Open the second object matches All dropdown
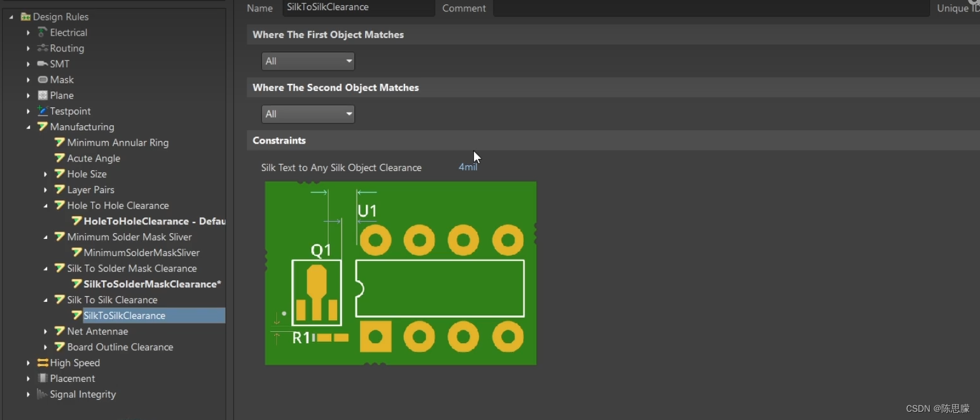The height and width of the screenshot is (420, 980). 308,114
